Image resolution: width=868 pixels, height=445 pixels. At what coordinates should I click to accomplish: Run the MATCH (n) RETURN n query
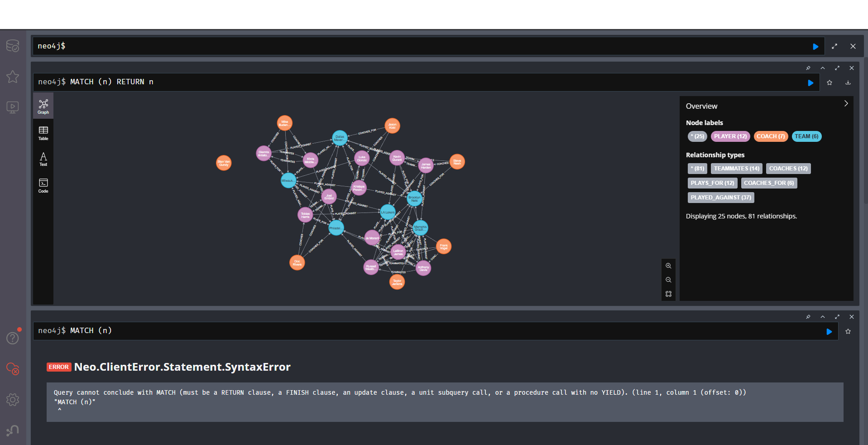[x=810, y=83]
